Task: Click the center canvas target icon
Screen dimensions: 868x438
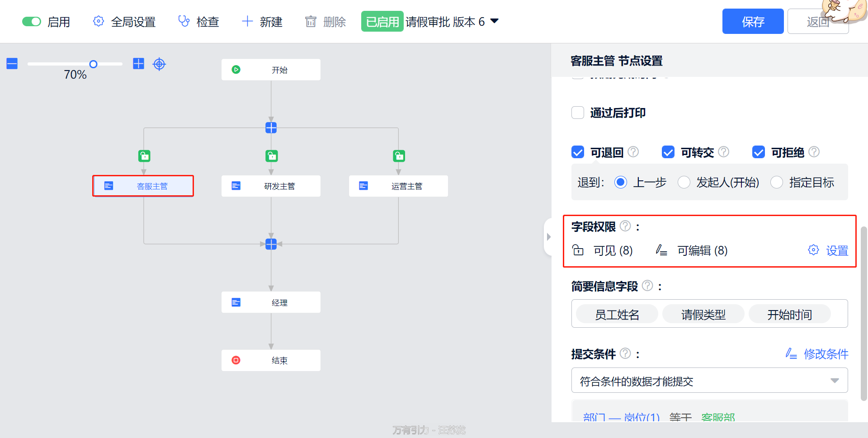Action: [x=159, y=64]
